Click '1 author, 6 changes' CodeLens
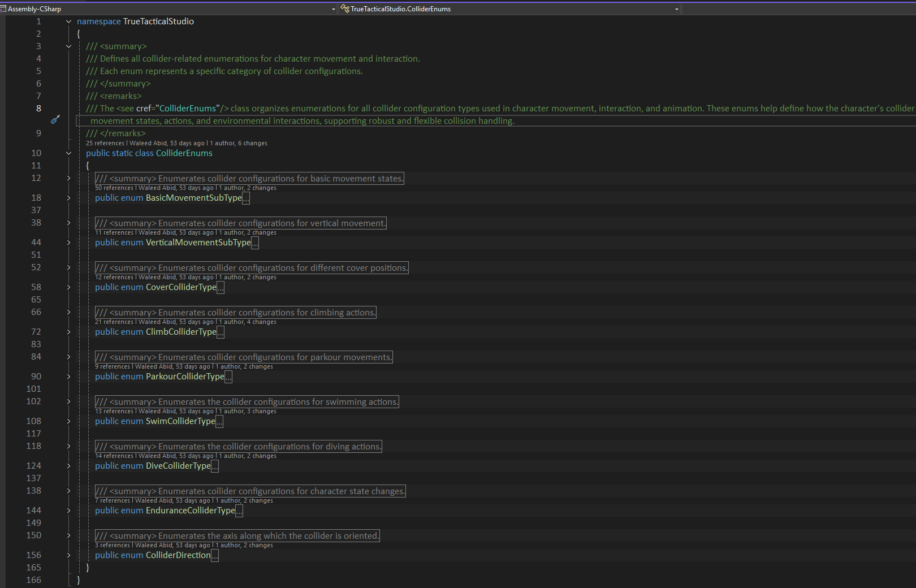This screenshot has width=916, height=588. [x=239, y=144]
